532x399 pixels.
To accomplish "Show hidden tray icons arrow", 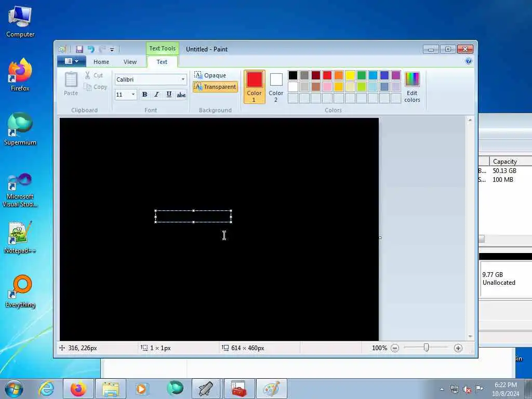I will click(442, 390).
